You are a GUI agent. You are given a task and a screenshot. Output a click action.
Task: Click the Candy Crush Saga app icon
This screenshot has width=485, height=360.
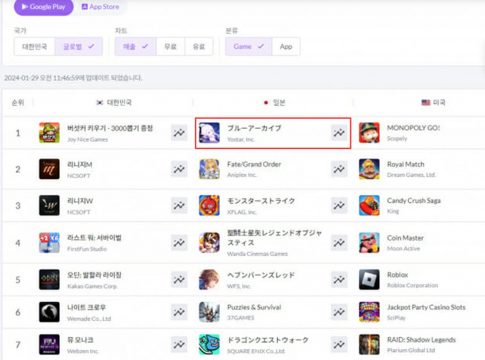(x=369, y=205)
